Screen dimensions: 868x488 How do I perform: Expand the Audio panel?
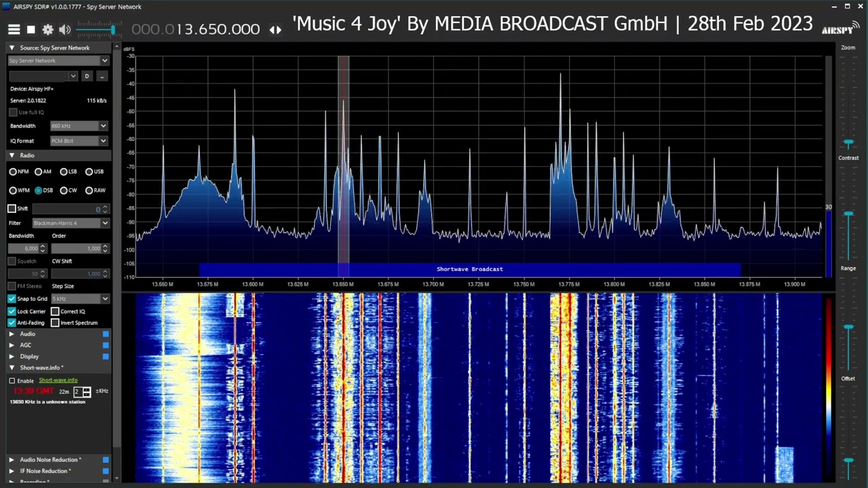click(x=12, y=334)
